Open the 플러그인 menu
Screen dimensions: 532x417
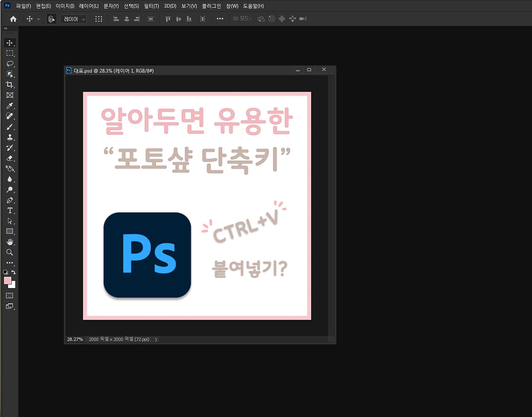[x=211, y=6]
